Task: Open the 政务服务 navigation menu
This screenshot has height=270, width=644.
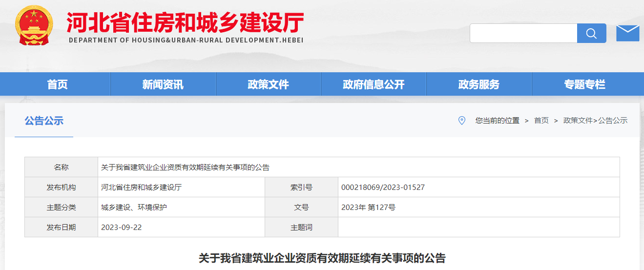Action: click(x=479, y=84)
